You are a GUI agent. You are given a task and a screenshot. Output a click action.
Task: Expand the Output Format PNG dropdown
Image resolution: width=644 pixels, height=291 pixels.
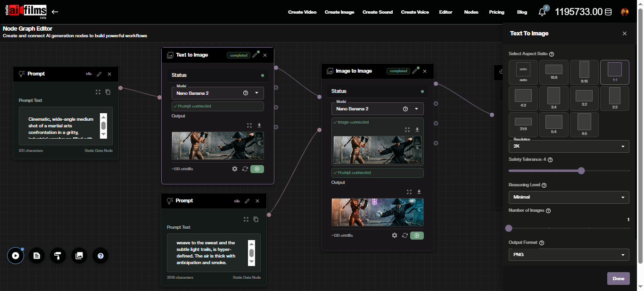[569, 254]
